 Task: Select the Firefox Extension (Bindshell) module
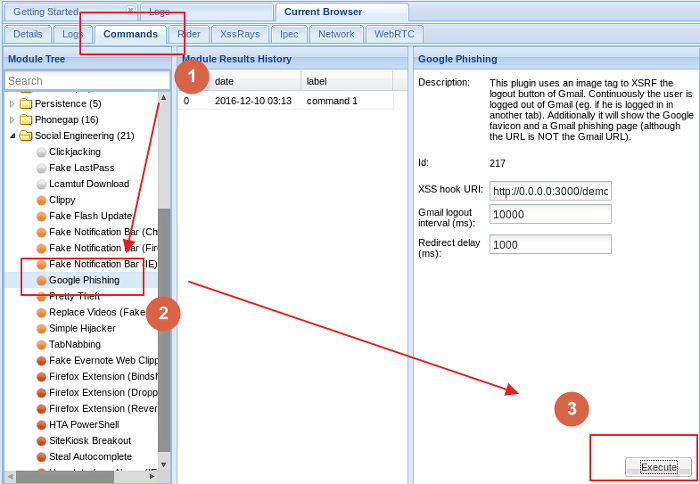(x=103, y=376)
